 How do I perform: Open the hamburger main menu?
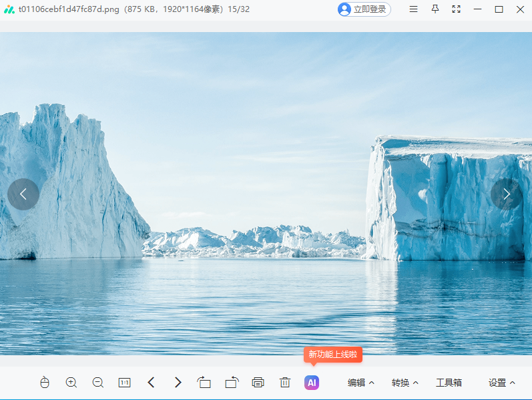414,9
